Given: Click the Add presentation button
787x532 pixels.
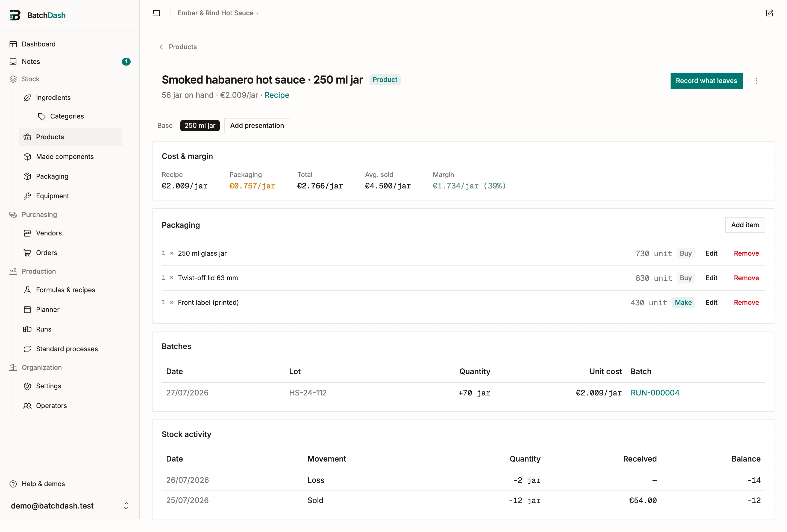Looking at the screenshot, I should coord(257,126).
